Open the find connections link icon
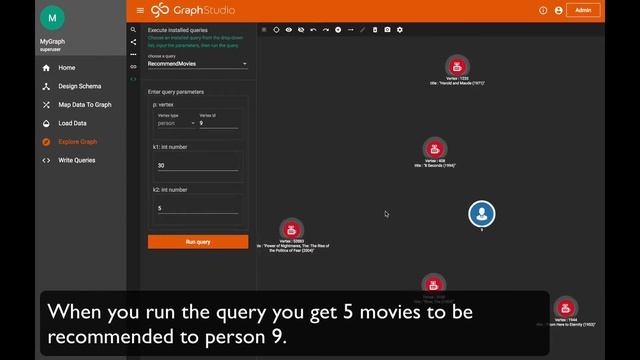Image resolution: width=640 pixels, height=360 pixels. (133, 67)
